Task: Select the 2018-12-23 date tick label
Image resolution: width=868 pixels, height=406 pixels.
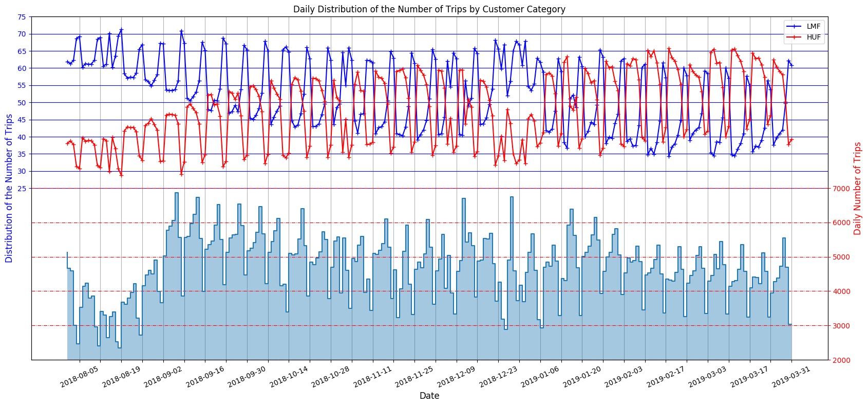Action: (x=497, y=377)
